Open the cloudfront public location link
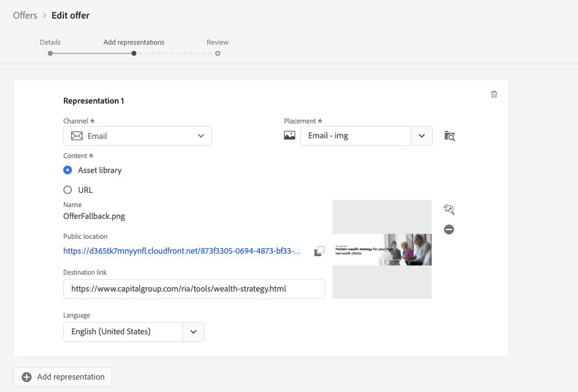Screen dimensions: 578x392 pos(182,251)
